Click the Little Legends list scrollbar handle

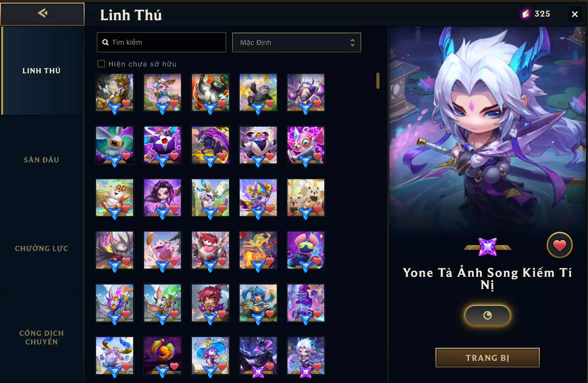tap(378, 81)
